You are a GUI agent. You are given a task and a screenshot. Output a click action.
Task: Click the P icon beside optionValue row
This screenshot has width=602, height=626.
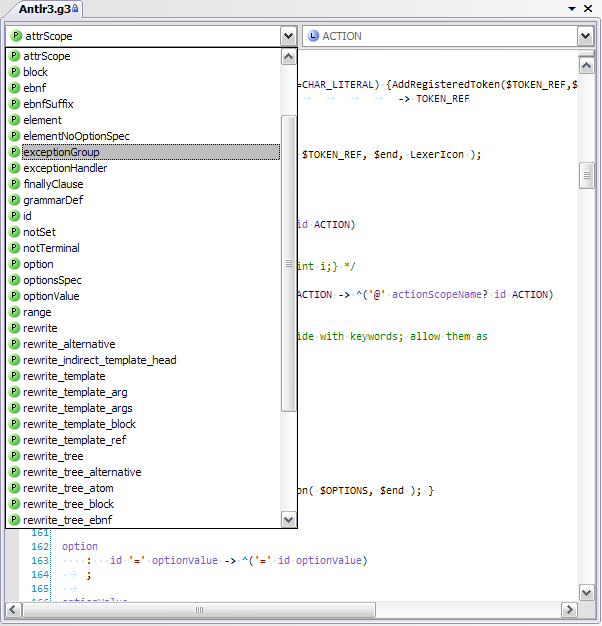(x=14, y=295)
